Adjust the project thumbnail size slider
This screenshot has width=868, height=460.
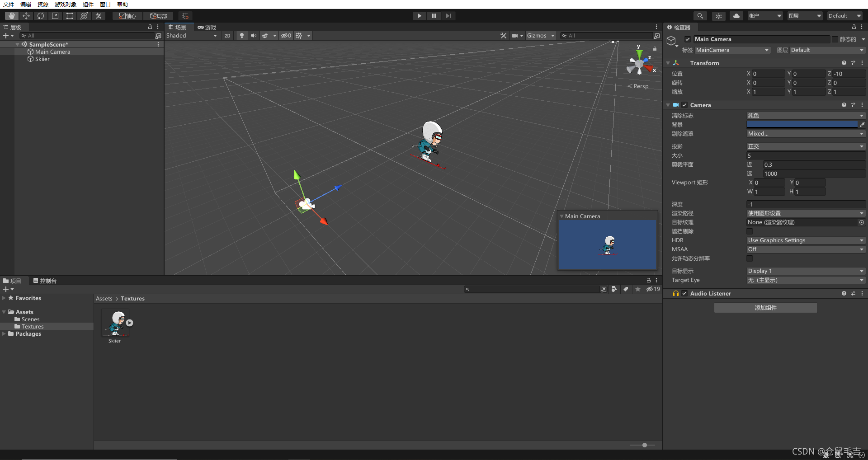(644, 445)
